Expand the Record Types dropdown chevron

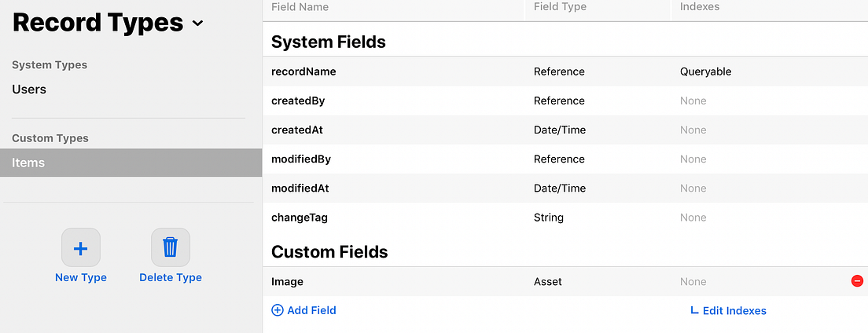(x=197, y=24)
